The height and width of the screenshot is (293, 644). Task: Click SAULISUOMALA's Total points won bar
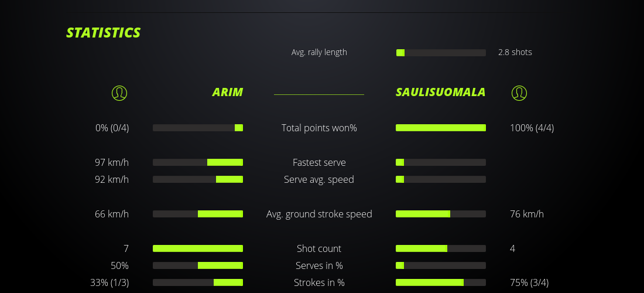pos(441,128)
